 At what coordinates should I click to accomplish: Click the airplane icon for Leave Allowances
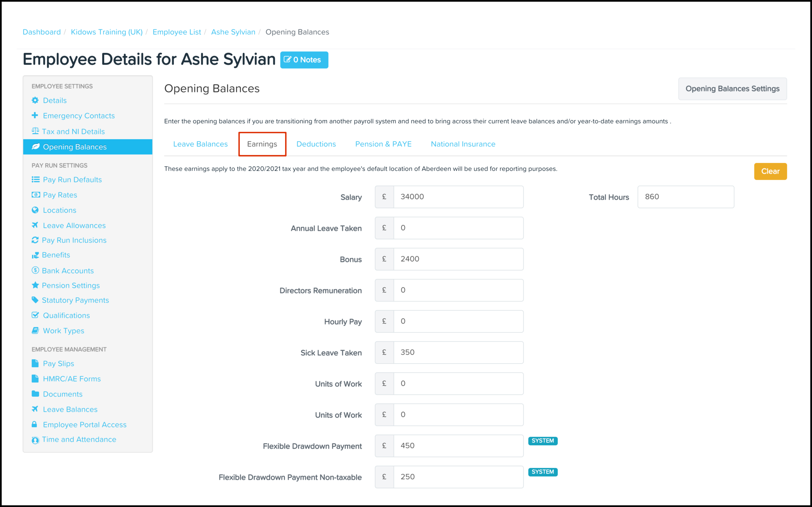pos(35,225)
